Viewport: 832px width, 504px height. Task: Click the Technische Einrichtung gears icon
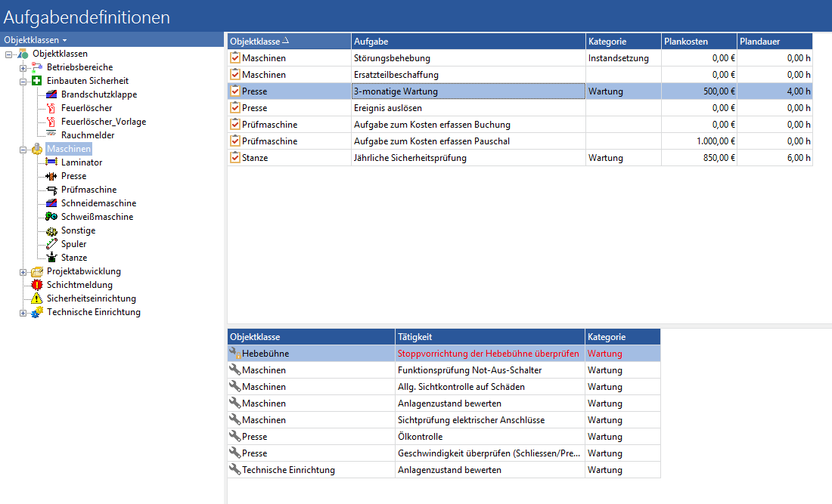36,312
